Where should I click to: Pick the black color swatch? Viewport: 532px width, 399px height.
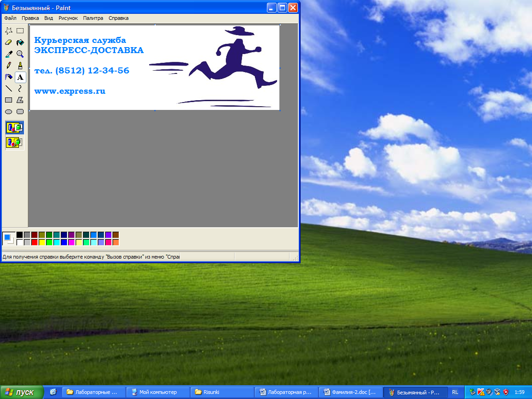point(20,235)
